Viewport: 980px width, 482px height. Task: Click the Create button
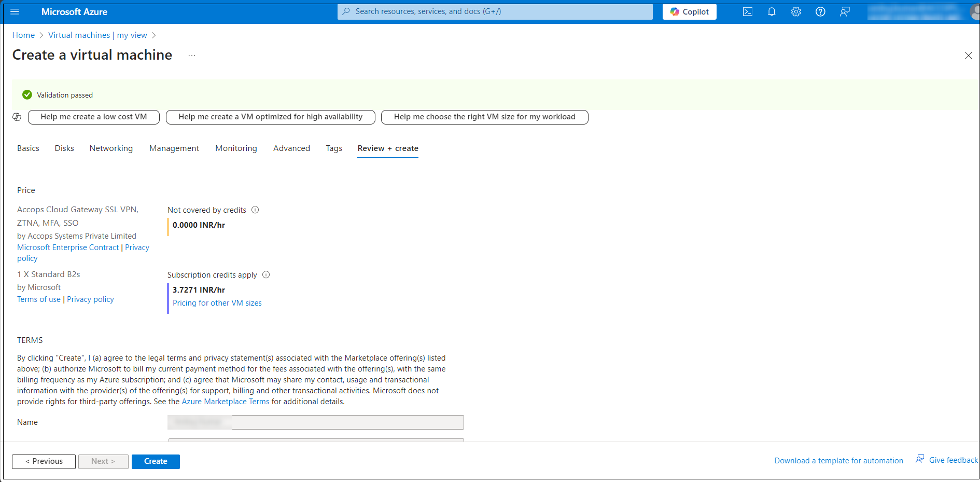156,461
